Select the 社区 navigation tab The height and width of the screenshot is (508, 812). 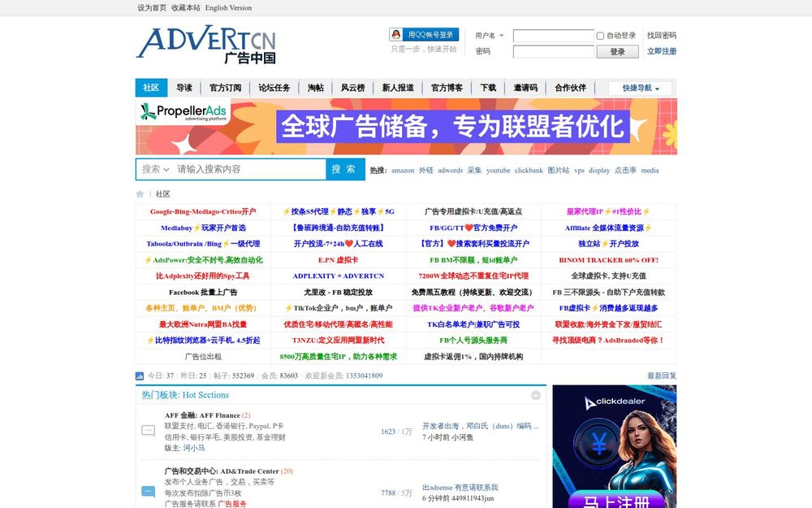(151, 88)
